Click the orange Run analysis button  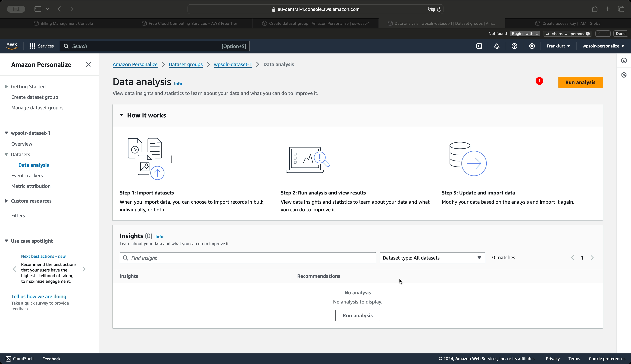click(x=580, y=82)
